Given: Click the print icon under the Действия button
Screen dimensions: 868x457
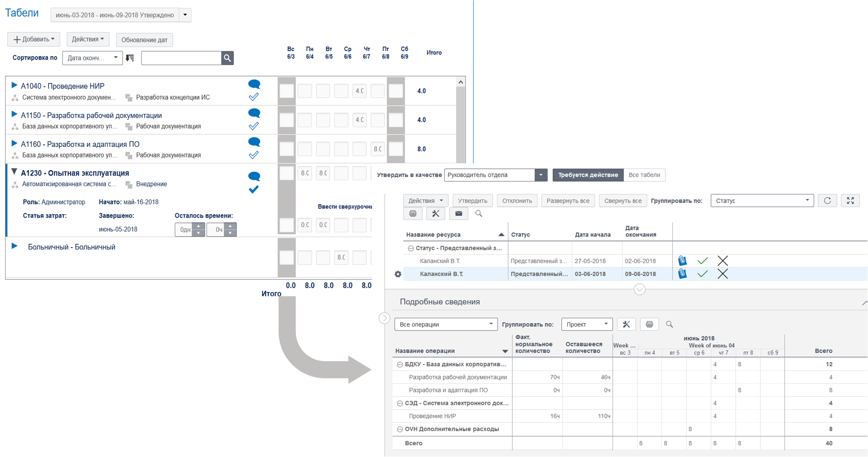Looking at the screenshot, I should click(x=413, y=214).
